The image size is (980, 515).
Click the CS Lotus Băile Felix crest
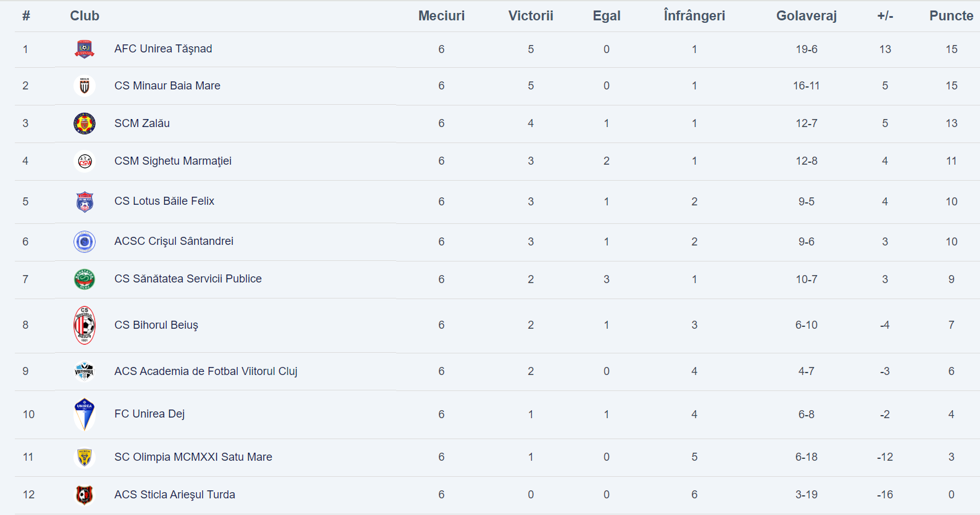(85, 202)
